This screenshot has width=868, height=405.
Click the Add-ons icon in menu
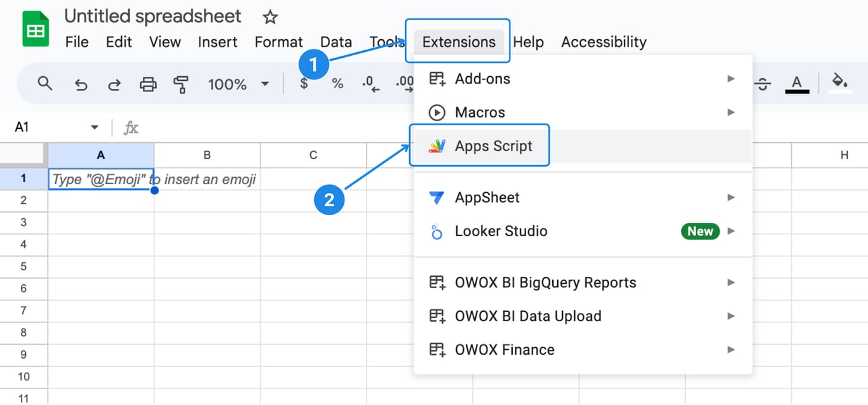437,79
